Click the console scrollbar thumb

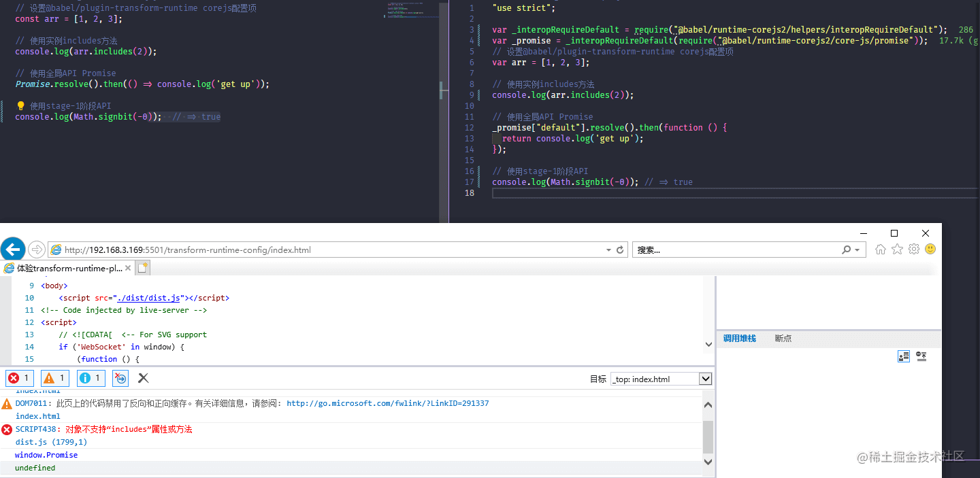click(x=708, y=437)
